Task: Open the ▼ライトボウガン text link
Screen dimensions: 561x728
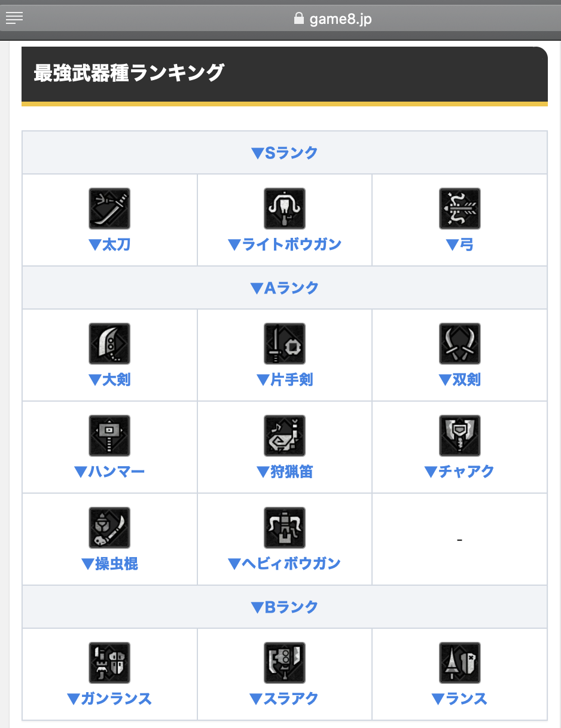Action: (285, 244)
